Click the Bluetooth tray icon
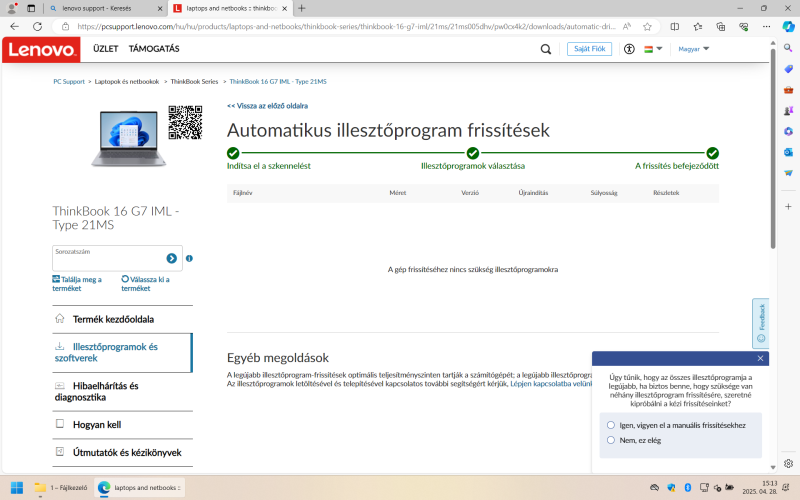This screenshot has width=800, height=500. coord(687,488)
